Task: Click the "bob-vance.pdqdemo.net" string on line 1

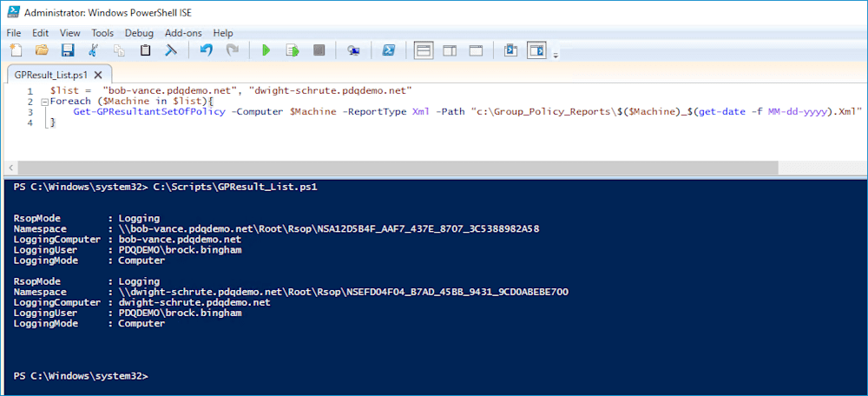Action: pos(172,90)
